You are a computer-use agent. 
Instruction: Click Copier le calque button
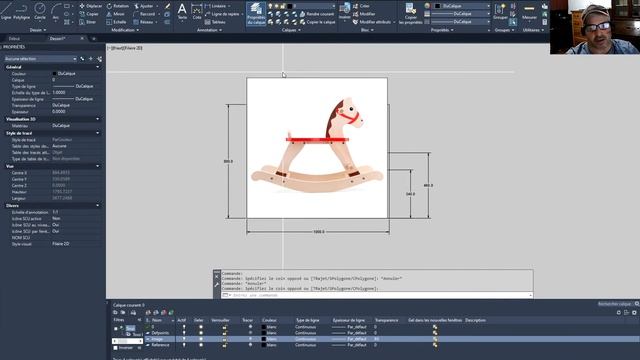[318, 22]
